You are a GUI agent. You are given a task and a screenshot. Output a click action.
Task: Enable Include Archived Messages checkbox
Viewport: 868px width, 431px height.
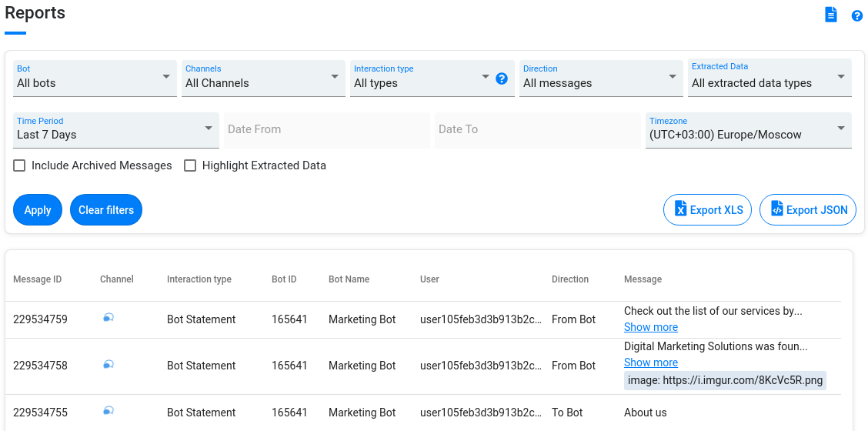pos(20,165)
